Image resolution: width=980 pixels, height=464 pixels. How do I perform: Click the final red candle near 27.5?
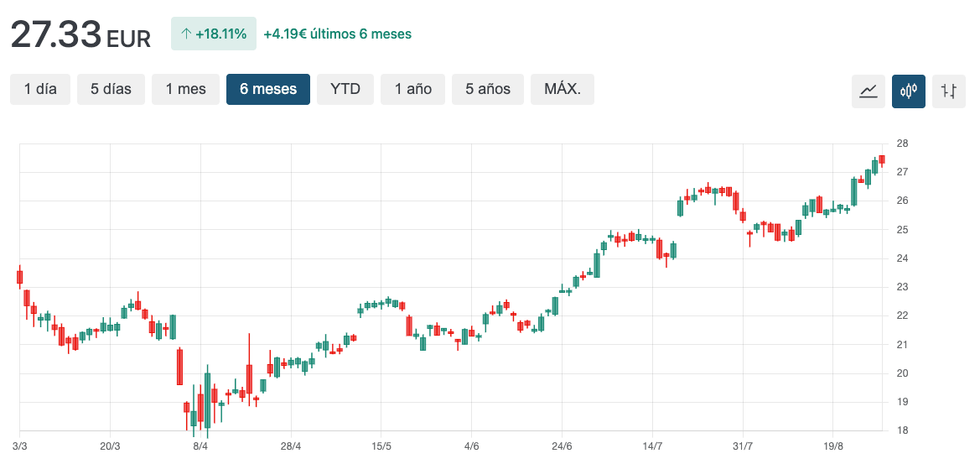pos(882,159)
